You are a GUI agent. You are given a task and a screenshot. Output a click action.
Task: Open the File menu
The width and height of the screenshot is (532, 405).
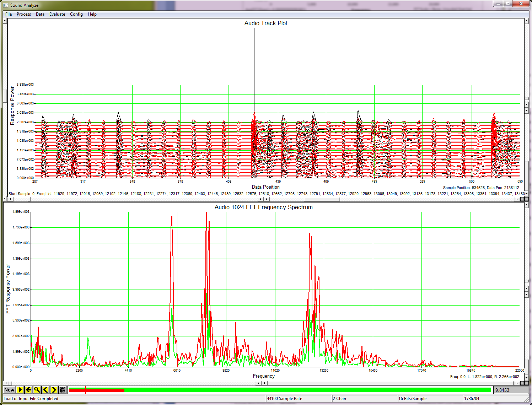[x=8, y=14]
